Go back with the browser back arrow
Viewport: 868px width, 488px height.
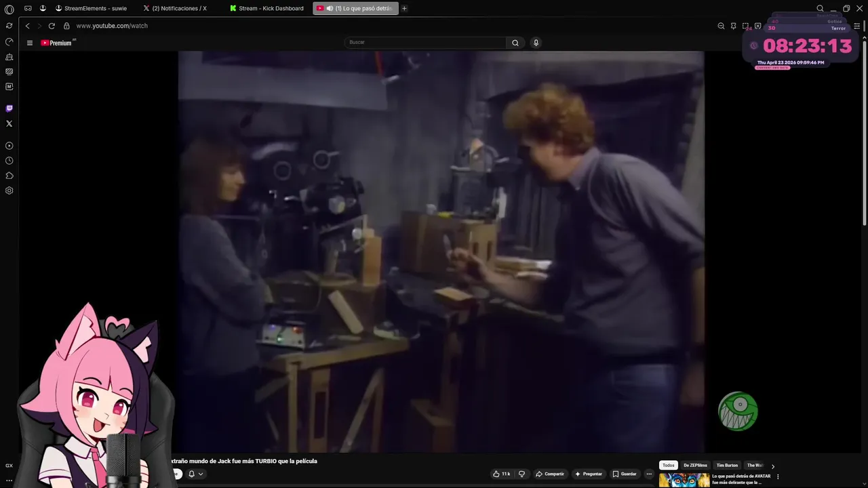27,26
